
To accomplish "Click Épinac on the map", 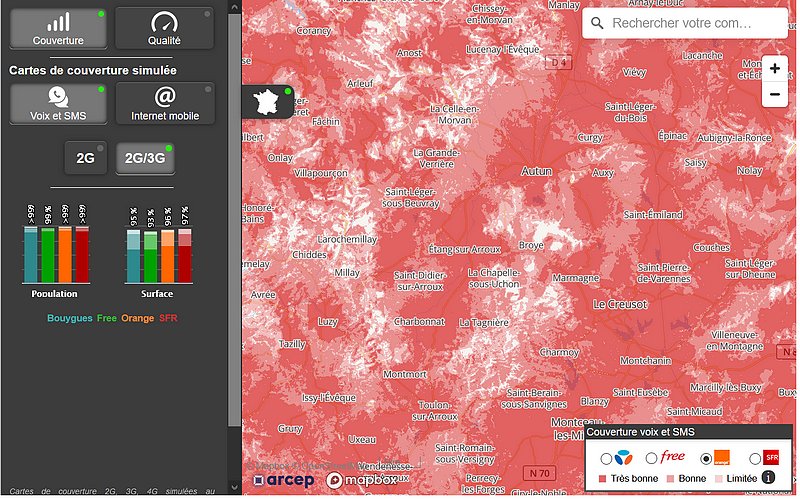I will point(672,136).
